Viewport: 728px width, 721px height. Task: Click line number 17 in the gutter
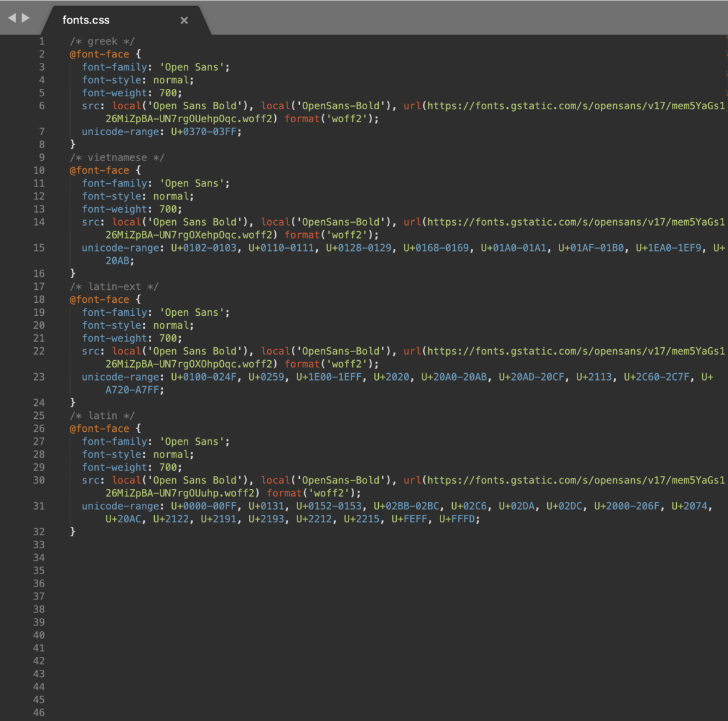[39, 286]
